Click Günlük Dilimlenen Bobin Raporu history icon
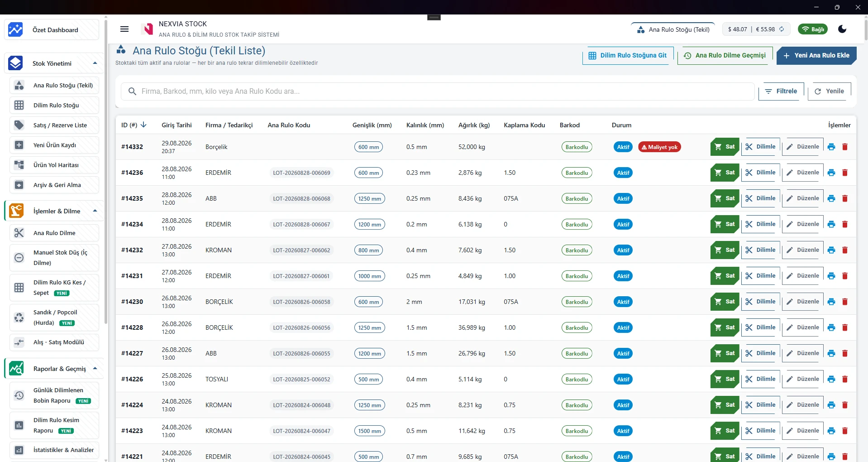 [19, 395]
